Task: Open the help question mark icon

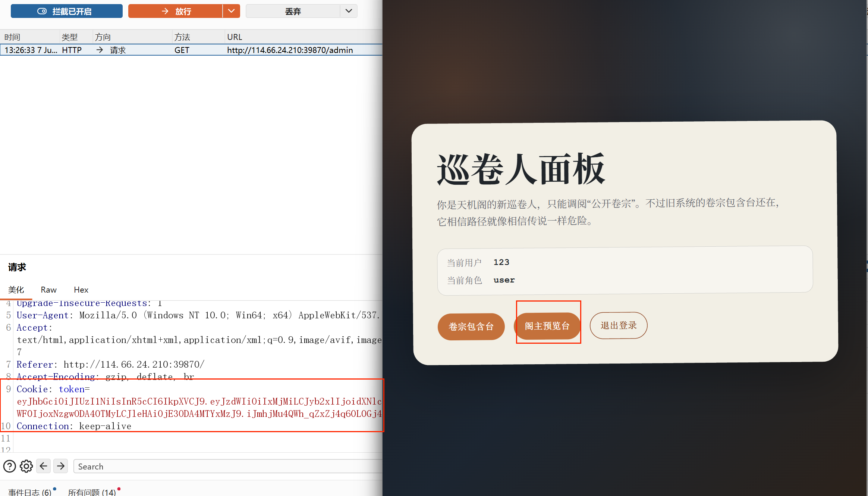Action: pos(10,466)
